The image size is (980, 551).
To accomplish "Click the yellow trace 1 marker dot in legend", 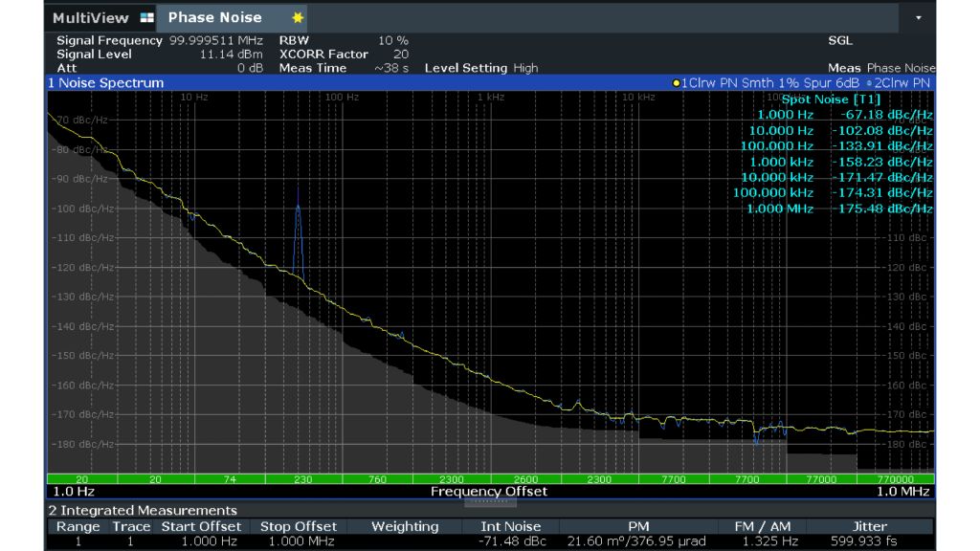I will (677, 83).
